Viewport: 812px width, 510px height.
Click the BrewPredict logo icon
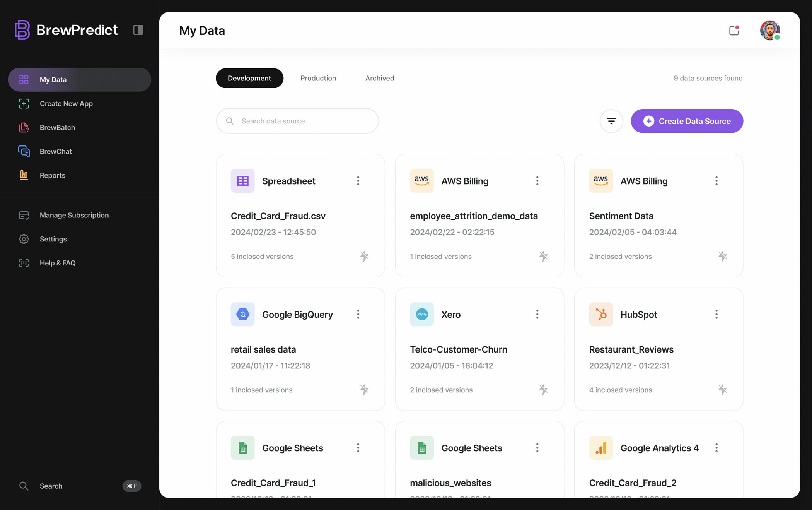(x=22, y=30)
